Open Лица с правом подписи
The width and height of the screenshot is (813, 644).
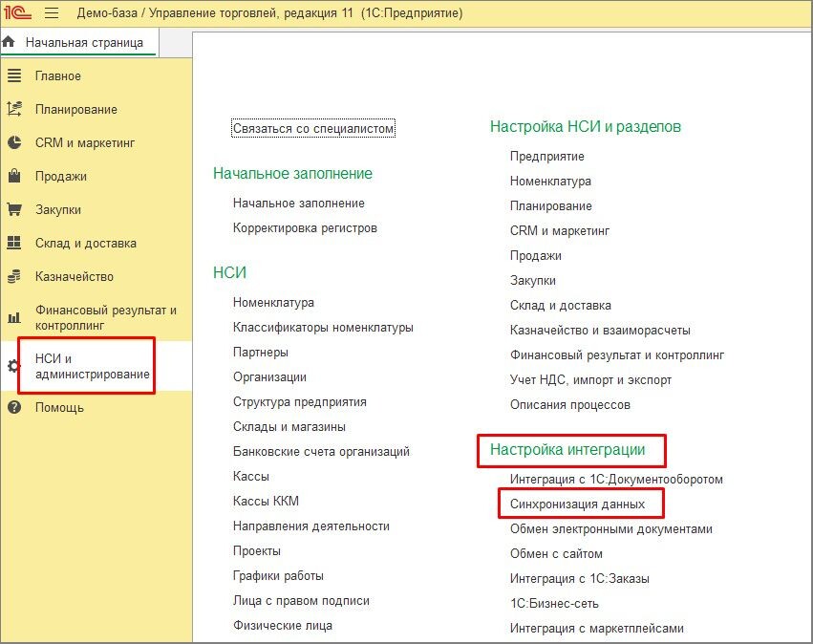(301, 600)
